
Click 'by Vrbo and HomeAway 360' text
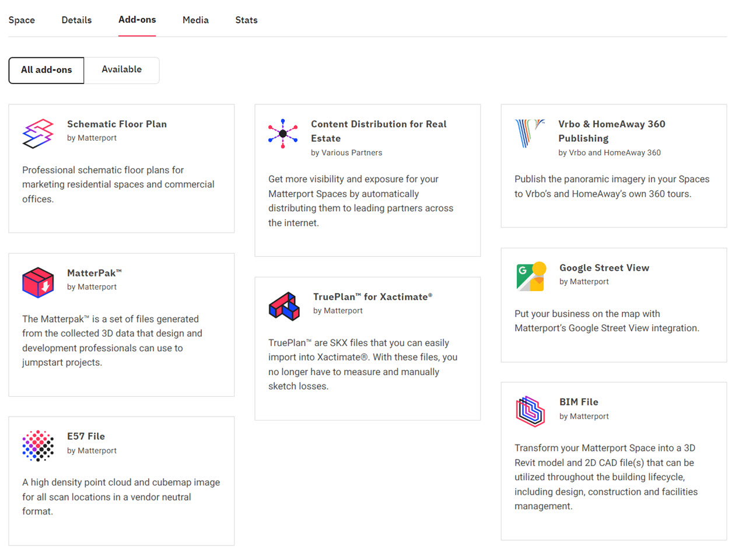tap(610, 153)
